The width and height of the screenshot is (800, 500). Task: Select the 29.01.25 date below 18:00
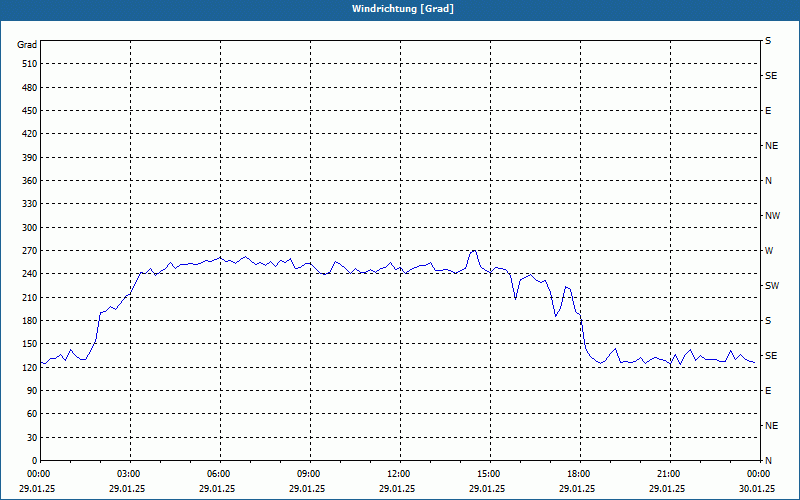[577, 489]
